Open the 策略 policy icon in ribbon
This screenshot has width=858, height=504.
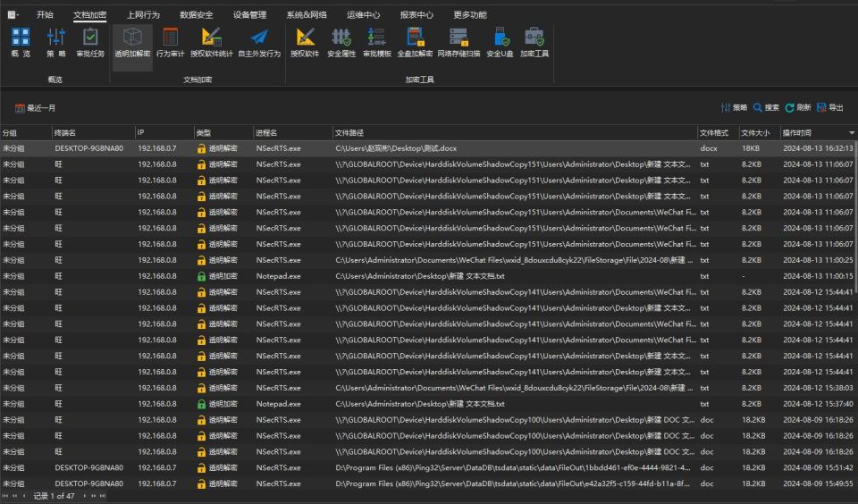click(x=55, y=43)
